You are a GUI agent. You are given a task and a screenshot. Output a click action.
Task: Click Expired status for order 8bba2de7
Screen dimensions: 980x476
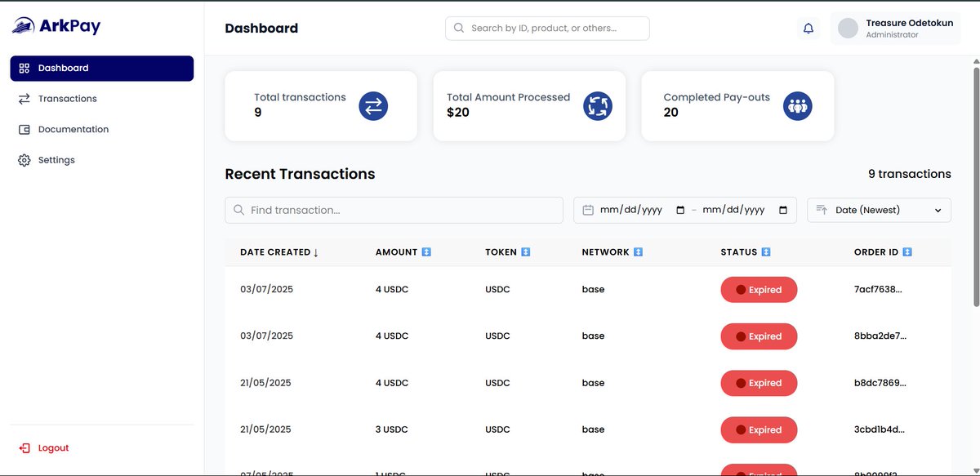[759, 336]
